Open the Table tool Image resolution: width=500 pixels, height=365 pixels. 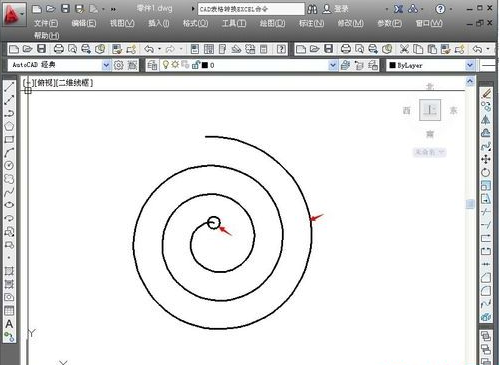[9, 311]
